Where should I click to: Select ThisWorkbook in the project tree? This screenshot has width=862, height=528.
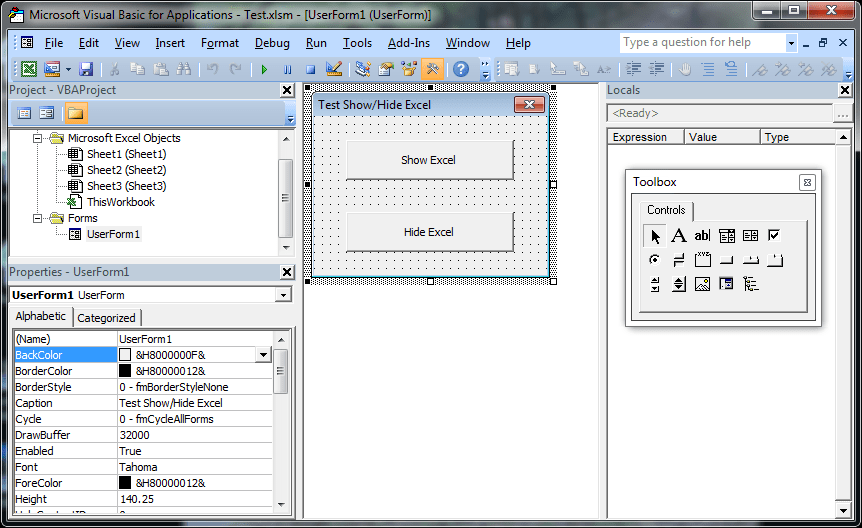pos(120,202)
